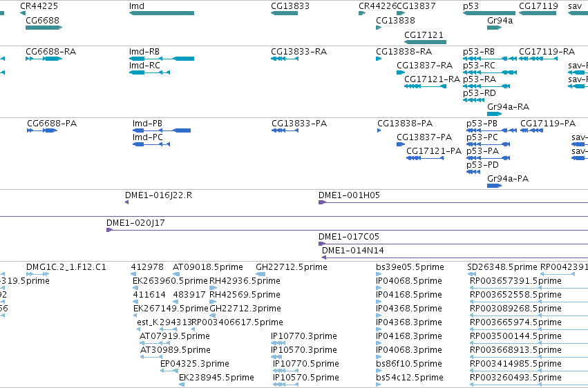
Task: Select transcript p53-RD
Action: click(473, 100)
